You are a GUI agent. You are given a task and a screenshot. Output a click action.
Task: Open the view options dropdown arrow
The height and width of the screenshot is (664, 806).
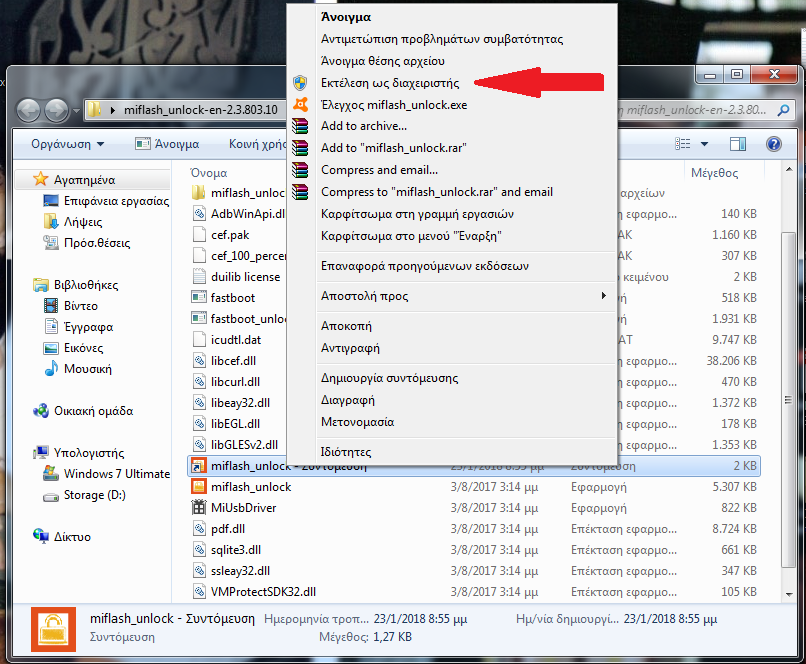click(704, 144)
